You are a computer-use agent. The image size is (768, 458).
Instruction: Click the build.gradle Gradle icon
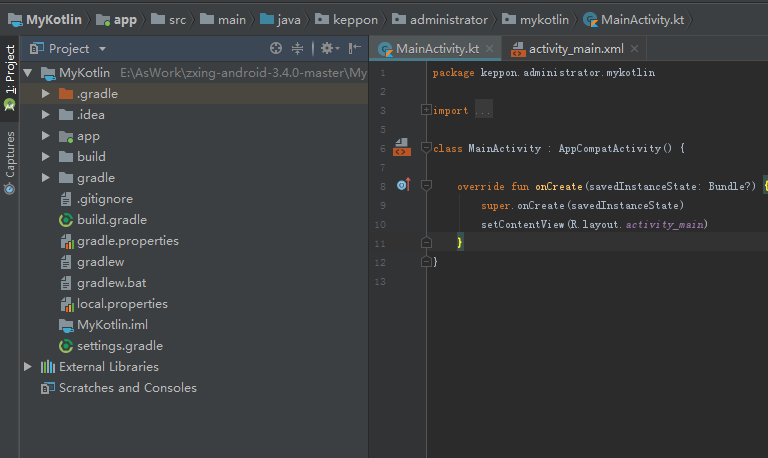click(x=66, y=220)
